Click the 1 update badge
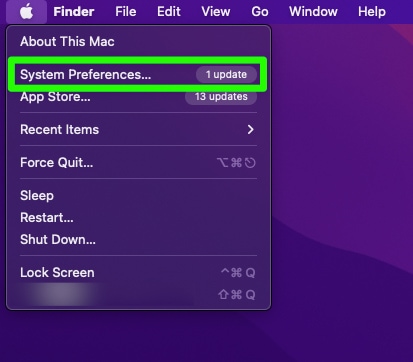Screen dimensions: 413x362 226,74
